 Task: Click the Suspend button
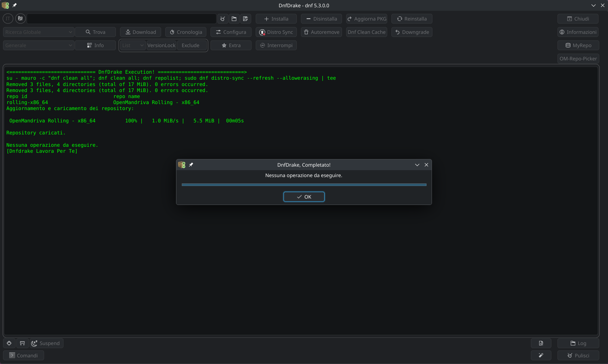point(47,343)
